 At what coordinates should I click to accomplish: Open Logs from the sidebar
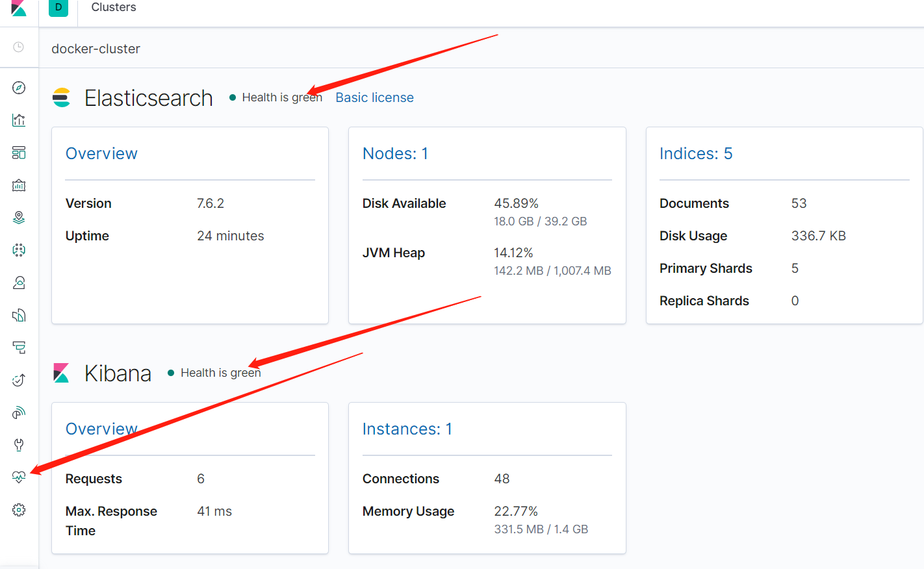coord(19,315)
